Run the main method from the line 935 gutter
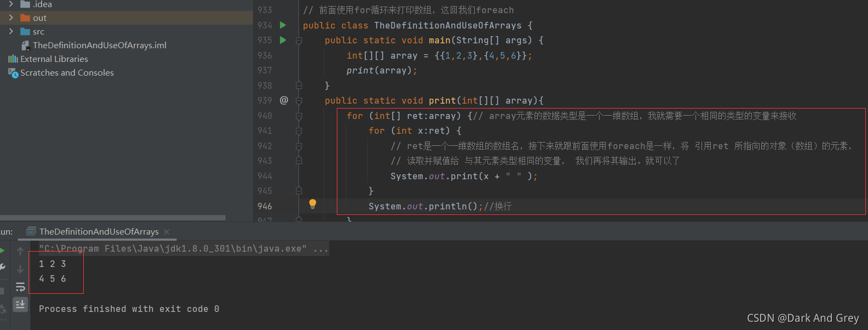 283,40
